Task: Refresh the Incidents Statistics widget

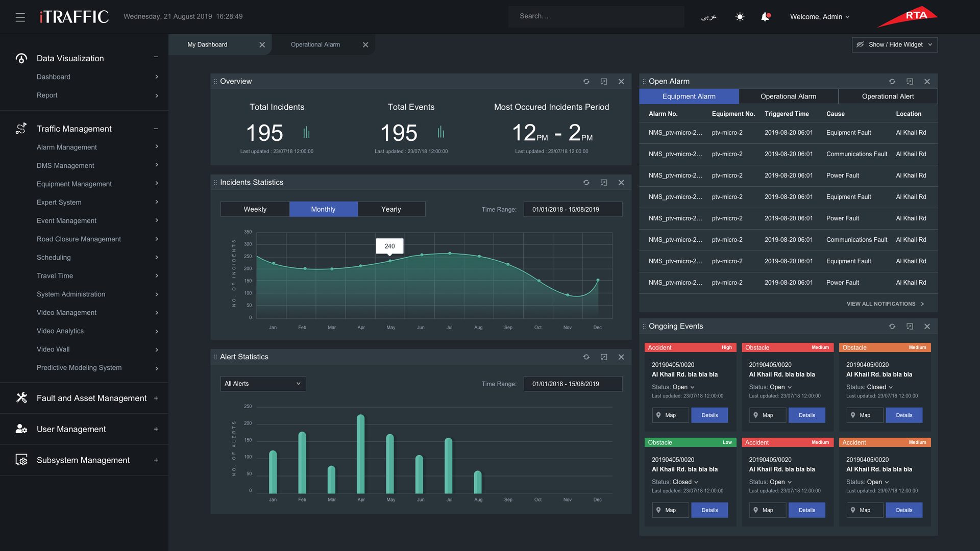Action: click(586, 183)
